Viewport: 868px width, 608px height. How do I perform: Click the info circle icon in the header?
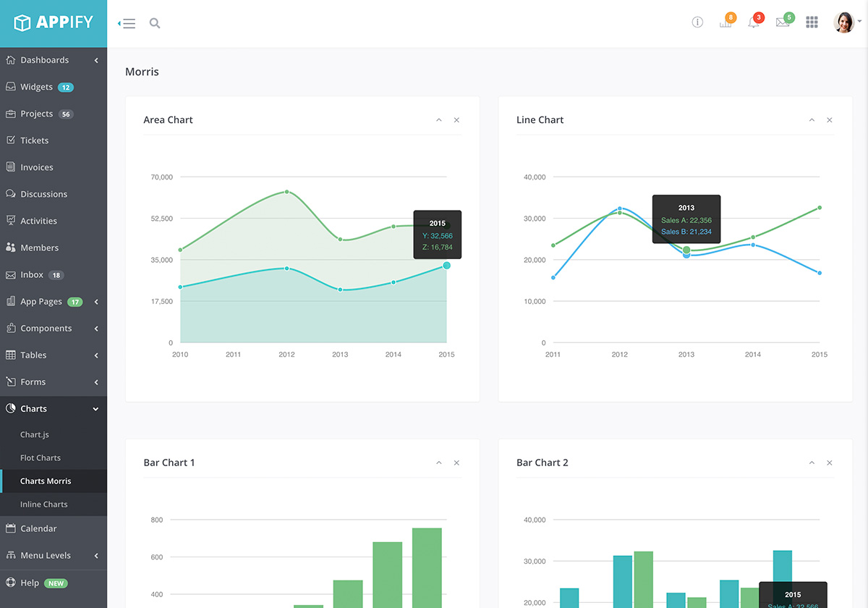pos(697,22)
